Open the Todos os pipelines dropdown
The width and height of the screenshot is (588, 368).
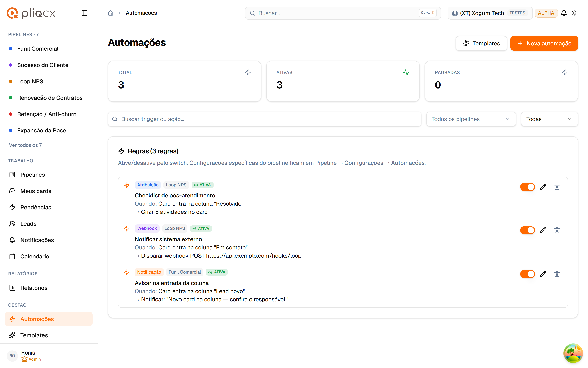click(471, 119)
